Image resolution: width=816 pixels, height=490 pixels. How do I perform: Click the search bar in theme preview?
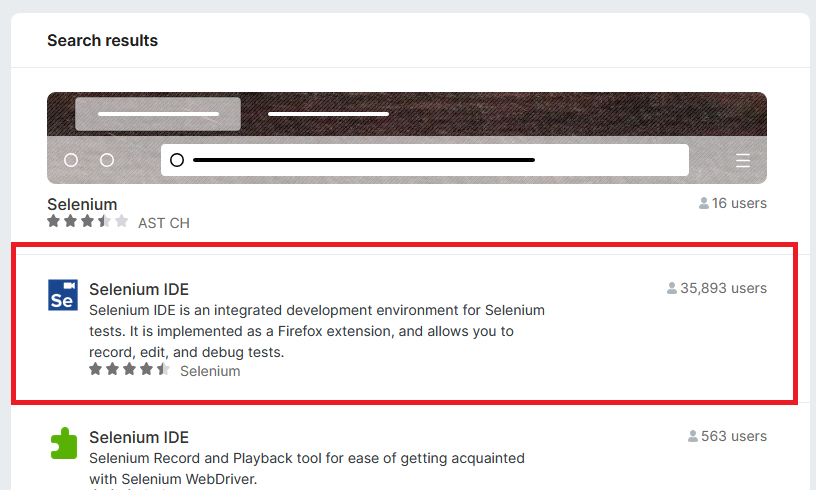coord(425,160)
